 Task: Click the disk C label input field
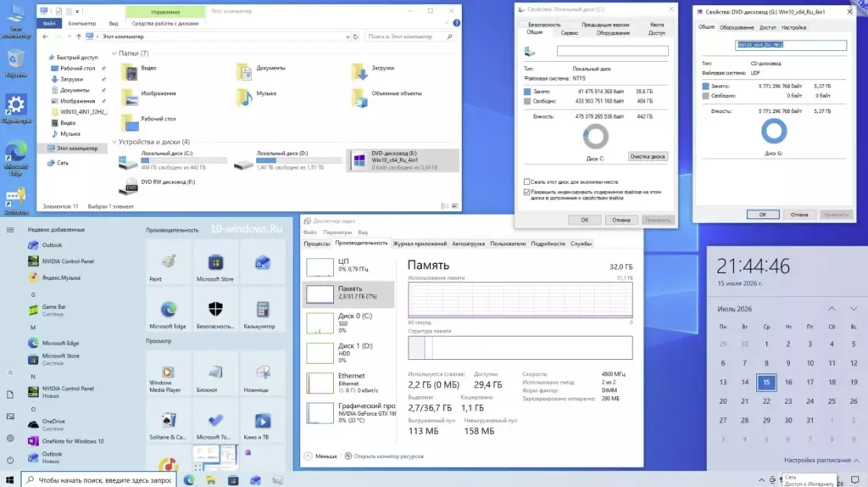pyautogui.click(x=612, y=51)
